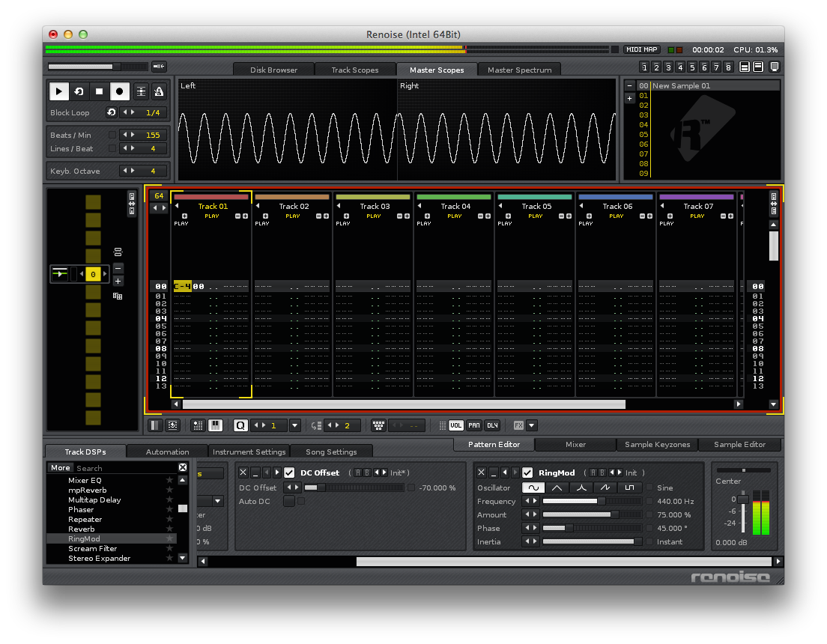The width and height of the screenshot is (827, 644).
Task: Stop playback with the Stop button
Action: (99, 91)
